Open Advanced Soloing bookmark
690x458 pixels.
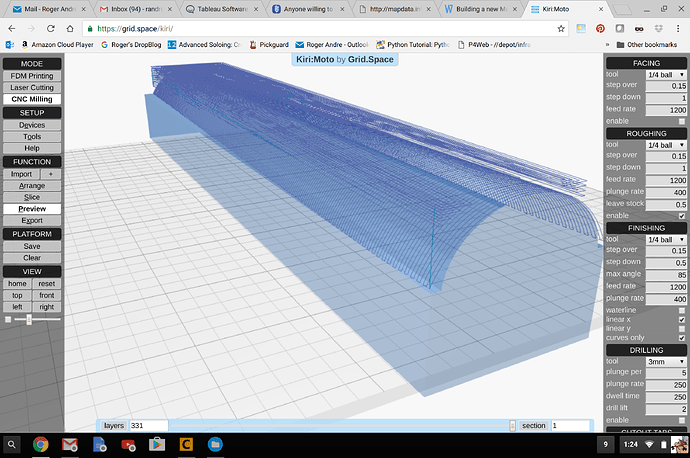tap(205, 44)
